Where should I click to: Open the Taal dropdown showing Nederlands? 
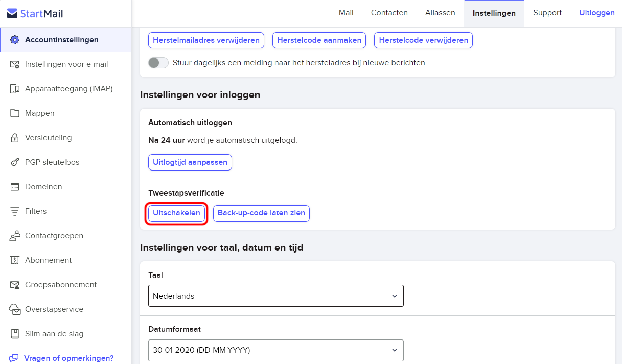tap(276, 296)
